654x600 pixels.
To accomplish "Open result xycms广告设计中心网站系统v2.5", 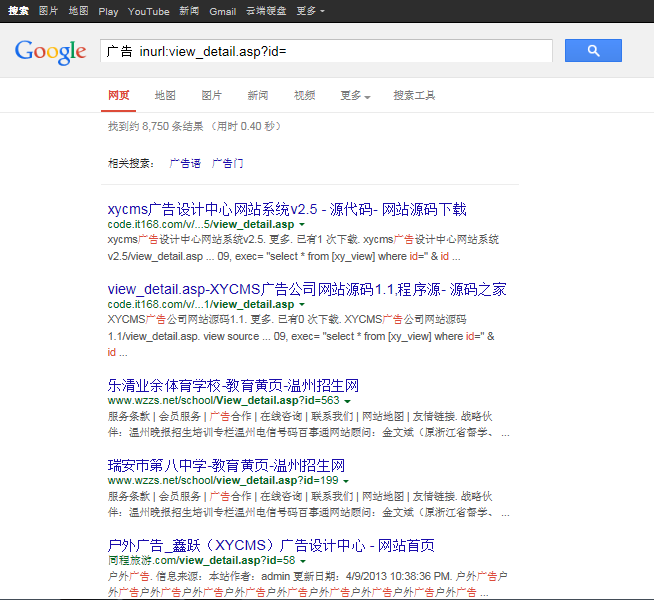I will pyautogui.click(x=287, y=209).
